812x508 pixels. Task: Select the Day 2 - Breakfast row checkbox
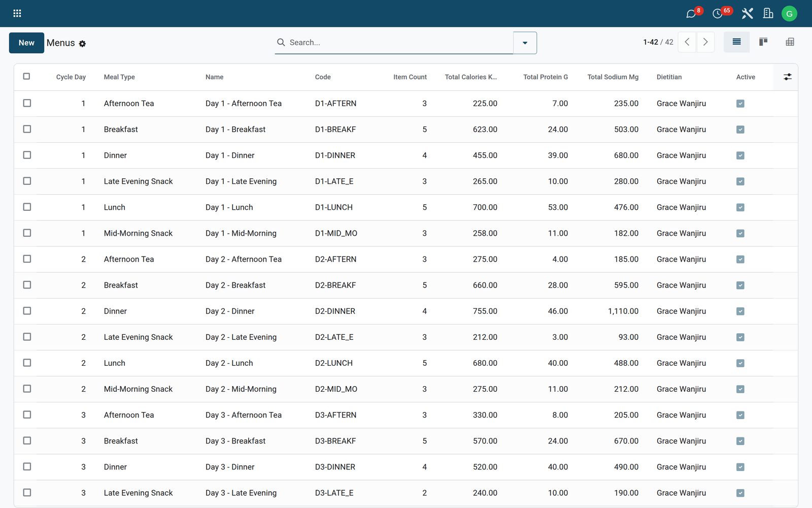(x=27, y=284)
